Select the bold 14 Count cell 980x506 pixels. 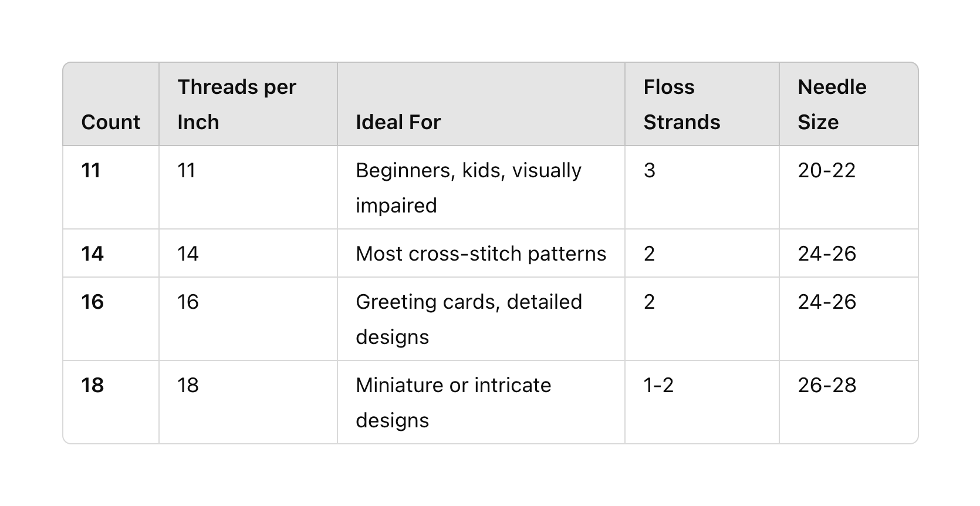click(93, 254)
